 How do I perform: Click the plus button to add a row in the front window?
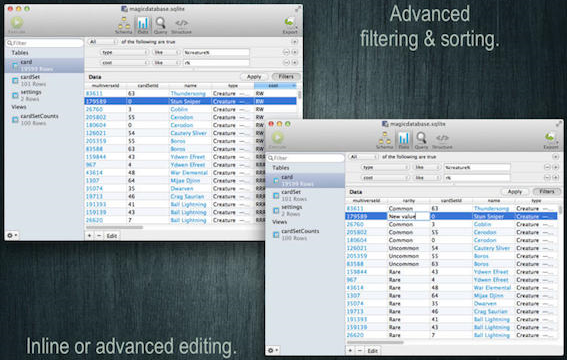(350, 351)
